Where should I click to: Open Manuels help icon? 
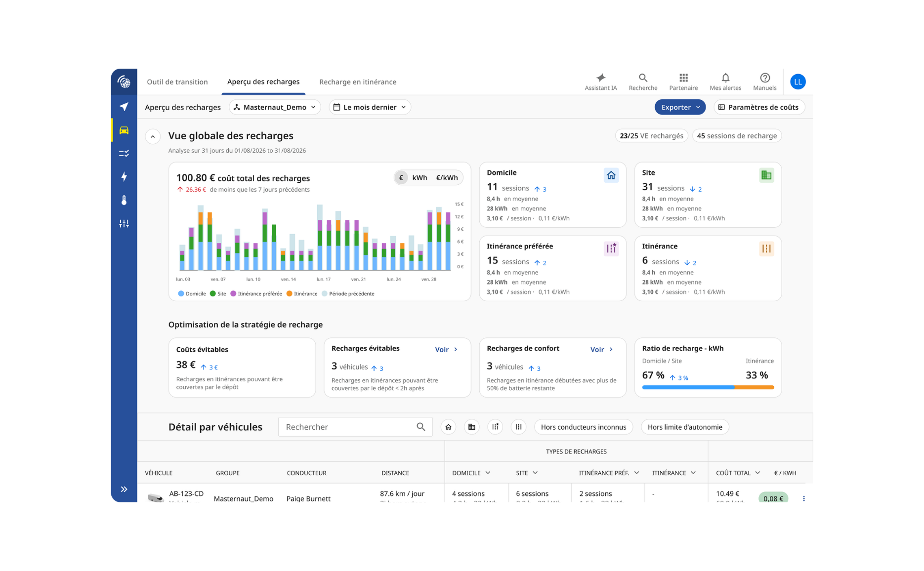[765, 82]
